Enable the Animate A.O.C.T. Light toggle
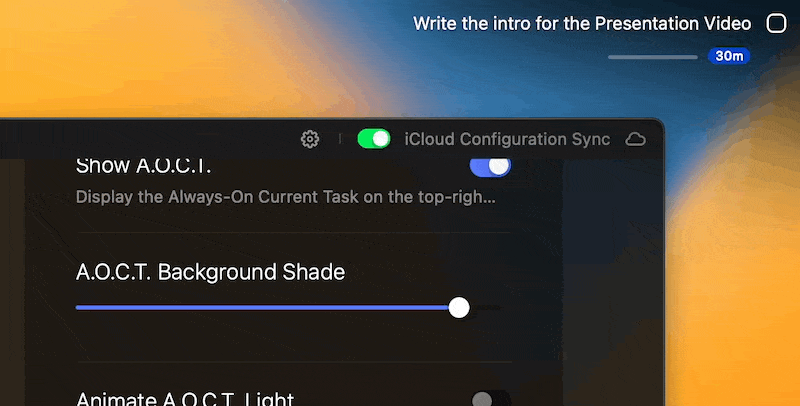 point(490,400)
